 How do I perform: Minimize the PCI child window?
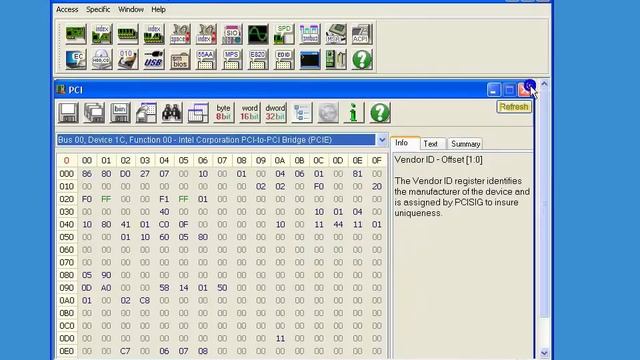(494, 90)
